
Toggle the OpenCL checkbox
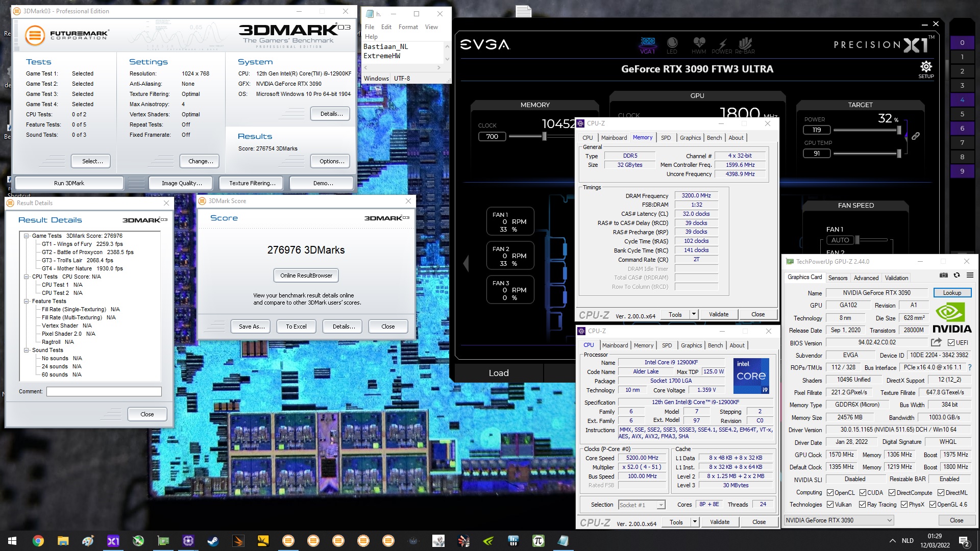point(830,492)
